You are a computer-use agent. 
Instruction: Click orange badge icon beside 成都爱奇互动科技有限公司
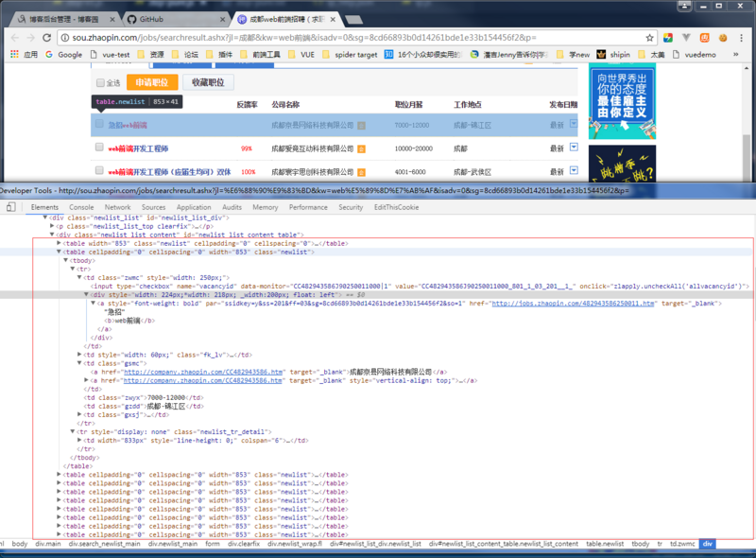click(361, 148)
